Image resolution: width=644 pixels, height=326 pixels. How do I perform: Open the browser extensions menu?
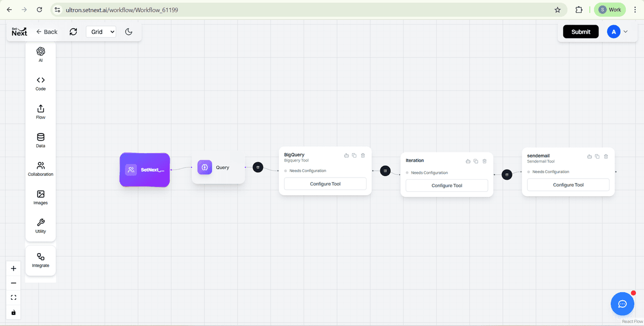579,10
